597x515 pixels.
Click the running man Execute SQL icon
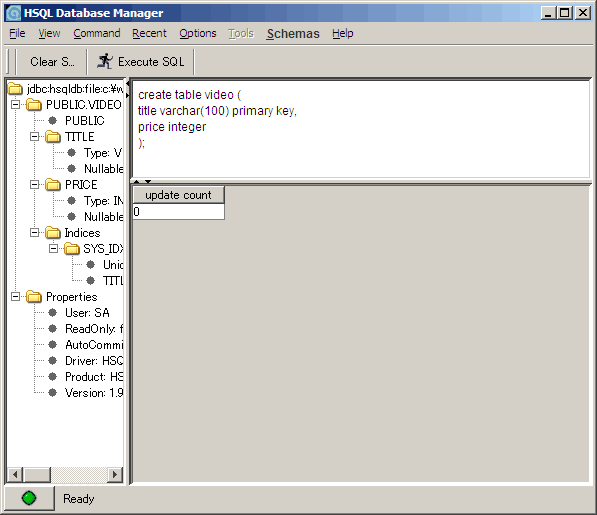pos(105,61)
